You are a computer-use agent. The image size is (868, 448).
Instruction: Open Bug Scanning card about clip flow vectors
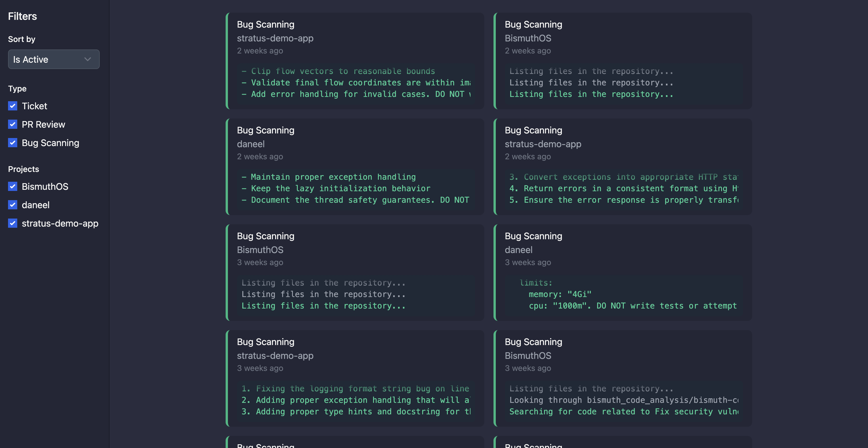(355, 61)
